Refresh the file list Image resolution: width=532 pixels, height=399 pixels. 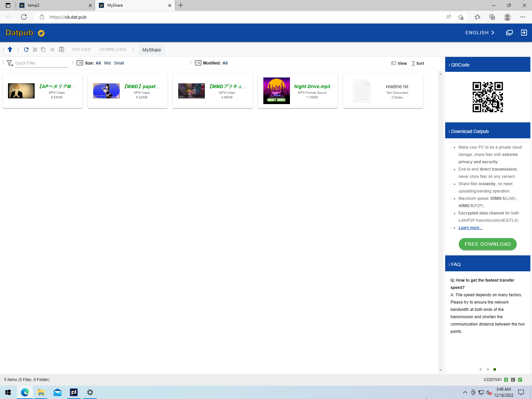tap(26, 50)
